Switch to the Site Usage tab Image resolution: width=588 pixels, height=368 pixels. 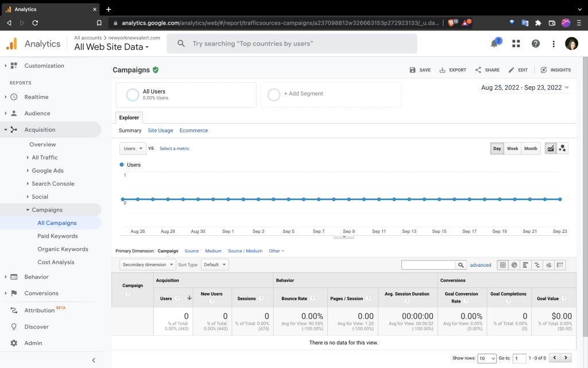click(160, 131)
